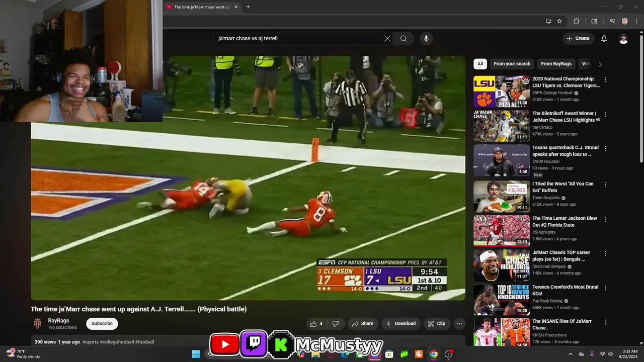Click ESPN College Football channel name
Viewport: 644px width, 362px height.
point(552,93)
